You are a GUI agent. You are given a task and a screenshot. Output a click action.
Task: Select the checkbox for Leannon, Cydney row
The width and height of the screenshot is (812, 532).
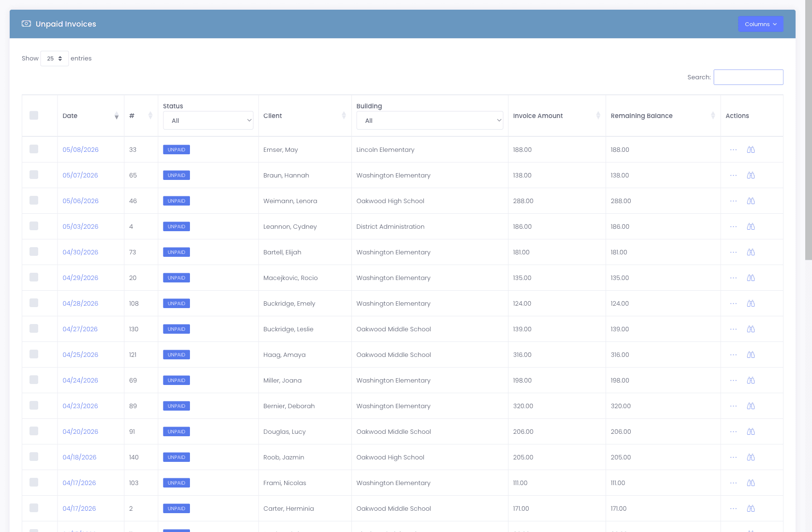coord(34,226)
